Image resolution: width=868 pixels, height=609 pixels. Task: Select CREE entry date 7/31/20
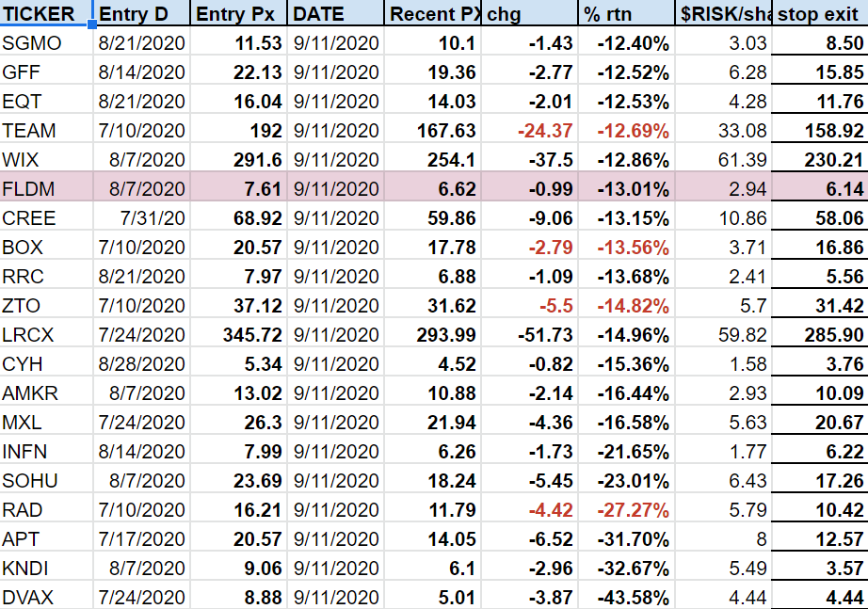pyautogui.click(x=153, y=218)
